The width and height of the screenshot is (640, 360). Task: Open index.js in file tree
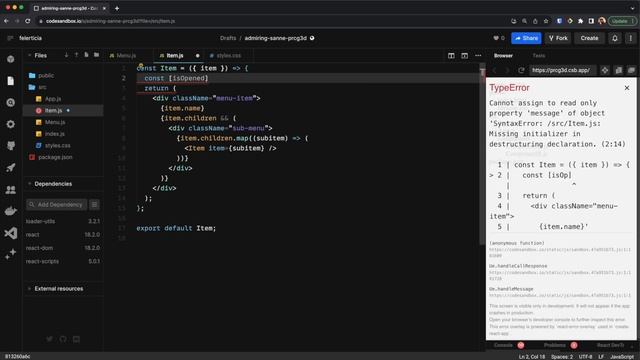click(x=55, y=134)
